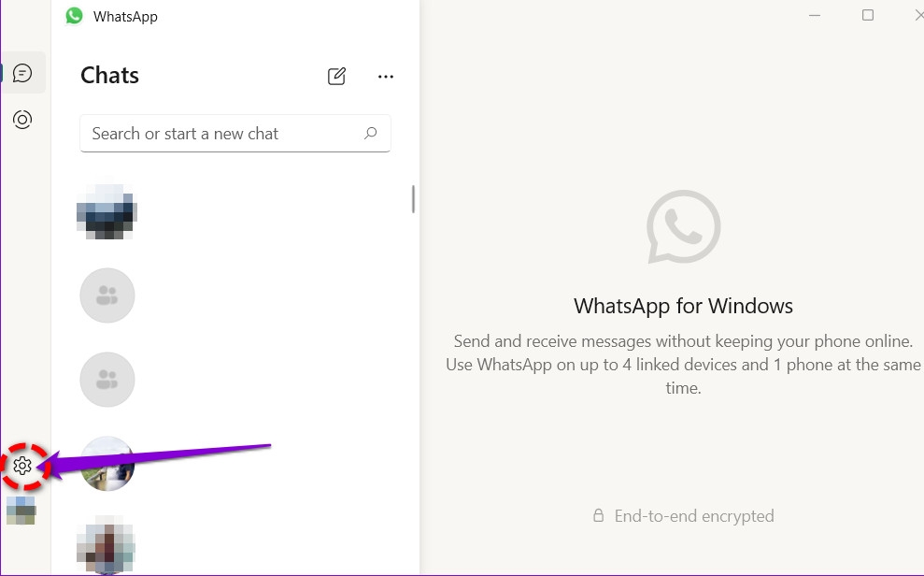Click the large WhatsApp phone watermark icon
Image resolution: width=924 pixels, height=576 pixels.
[683, 226]
